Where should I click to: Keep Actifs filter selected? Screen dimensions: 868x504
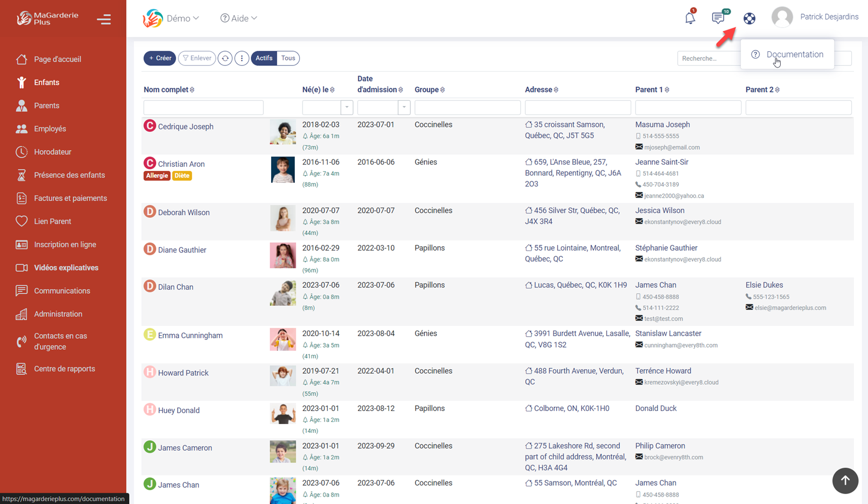(x=264, y=58)
